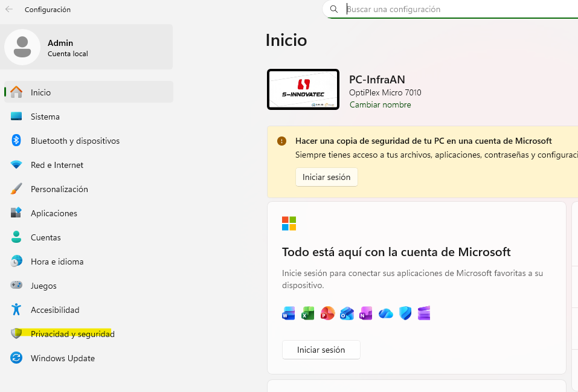Click the search magnifier icon
Image resolution: width=578 pixels, height=392 pixels.
tap(334, 9)
